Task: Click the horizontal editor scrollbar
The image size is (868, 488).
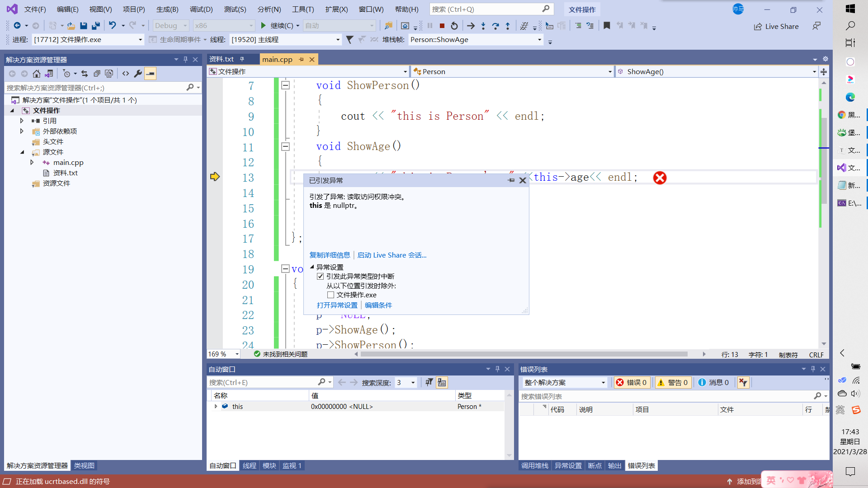Action: click(x=524, y=354)
